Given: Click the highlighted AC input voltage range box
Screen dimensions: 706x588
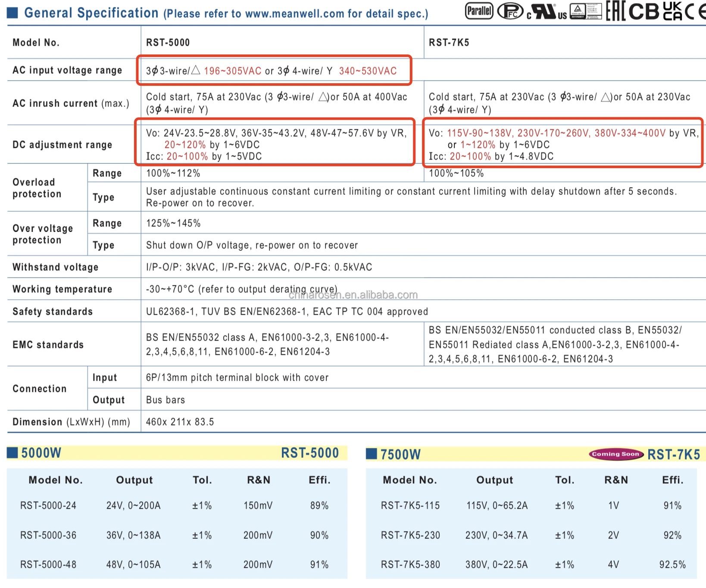Looking at the screenshot, I should (x=274, y=70).
